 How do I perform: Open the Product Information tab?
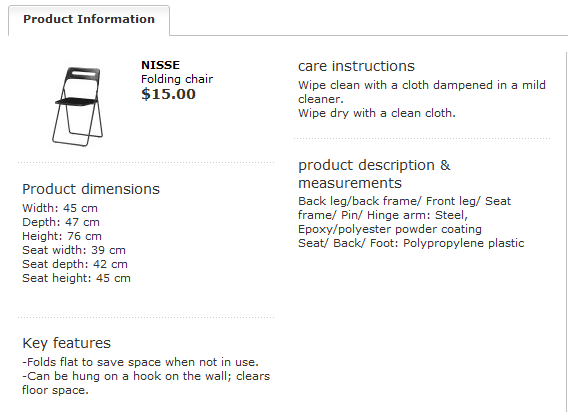coord(89,20)
